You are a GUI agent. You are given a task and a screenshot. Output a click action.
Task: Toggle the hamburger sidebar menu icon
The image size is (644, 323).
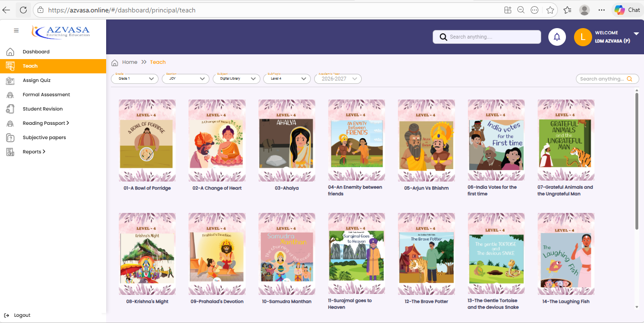(16, 30)
